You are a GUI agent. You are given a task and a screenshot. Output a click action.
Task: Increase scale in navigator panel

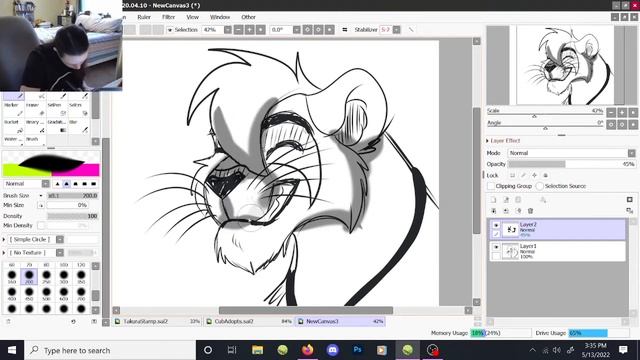[622, 112]
